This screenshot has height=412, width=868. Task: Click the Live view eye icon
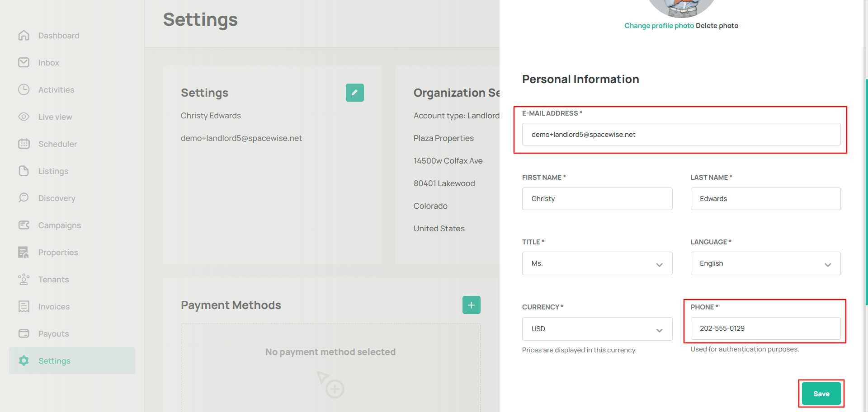(x=24, y=117)
